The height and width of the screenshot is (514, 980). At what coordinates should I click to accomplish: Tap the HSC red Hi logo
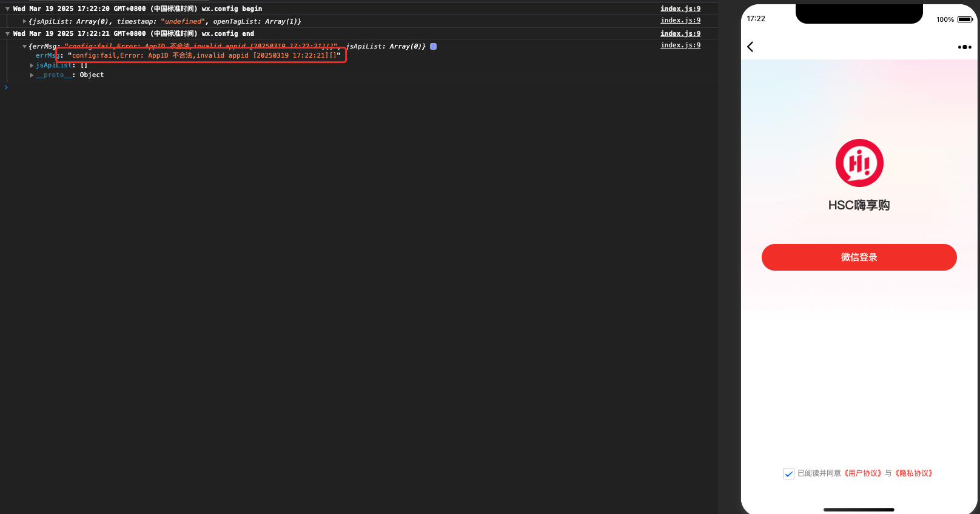pyautogui.click(x=859, y=163)
